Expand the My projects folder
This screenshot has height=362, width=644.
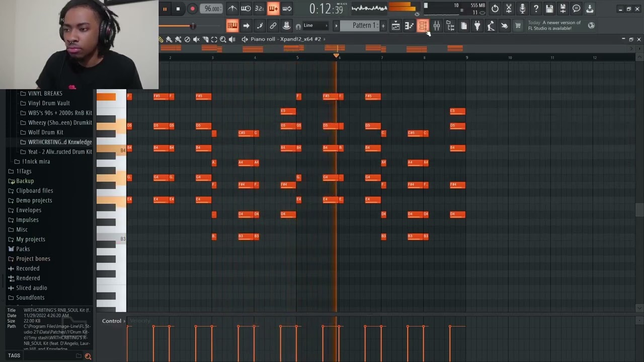[x=30, y=239]
